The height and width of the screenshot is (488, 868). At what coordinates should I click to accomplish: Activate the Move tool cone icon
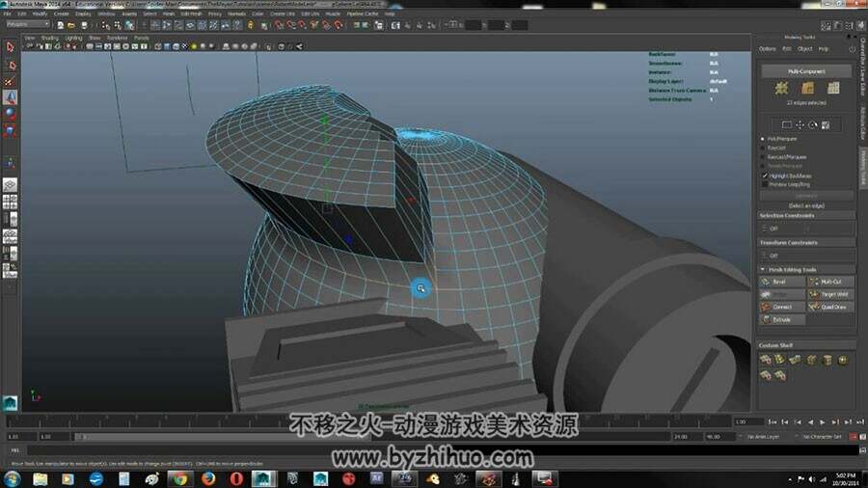[x=10, y=98]
